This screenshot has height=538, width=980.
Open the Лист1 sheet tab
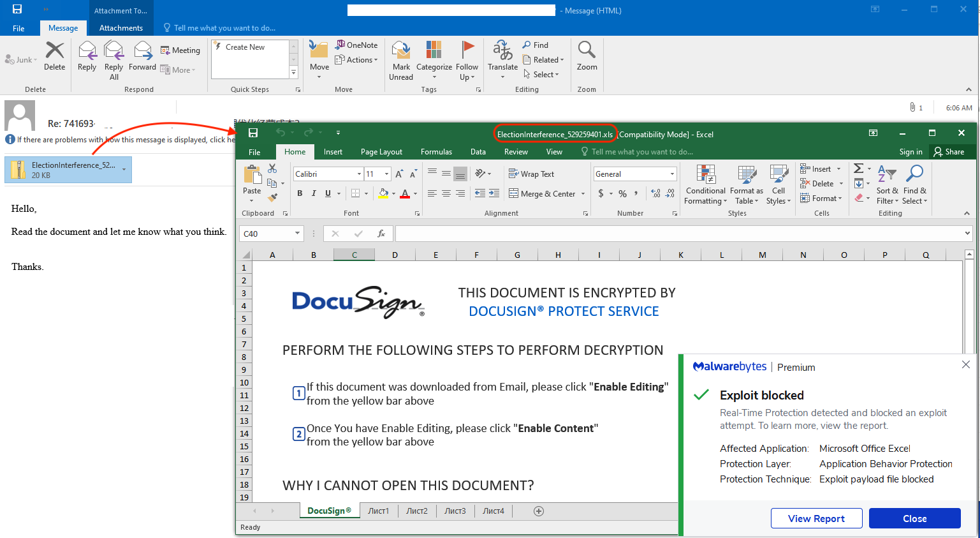378,511
